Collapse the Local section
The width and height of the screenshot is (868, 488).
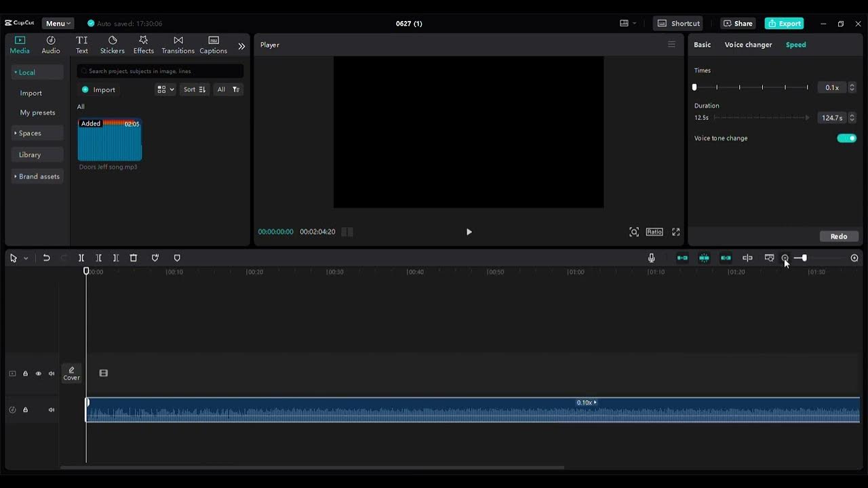(x=37, y=73)
